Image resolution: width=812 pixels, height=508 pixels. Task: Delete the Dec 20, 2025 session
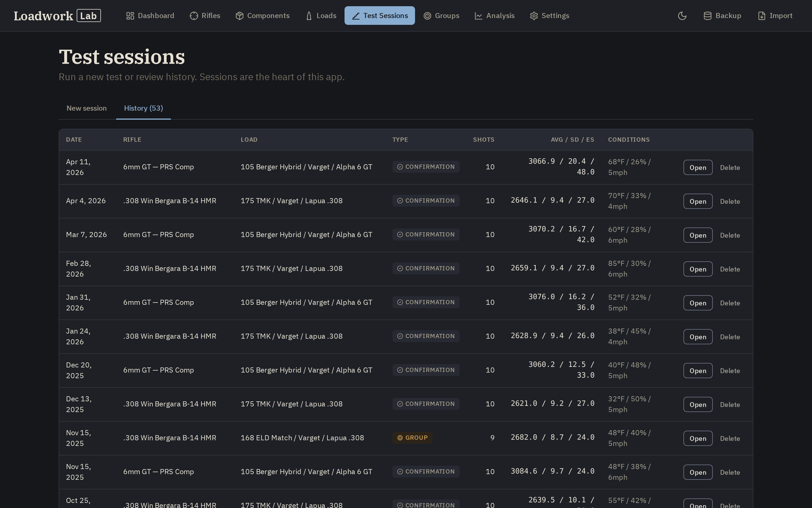pos(730,371)
